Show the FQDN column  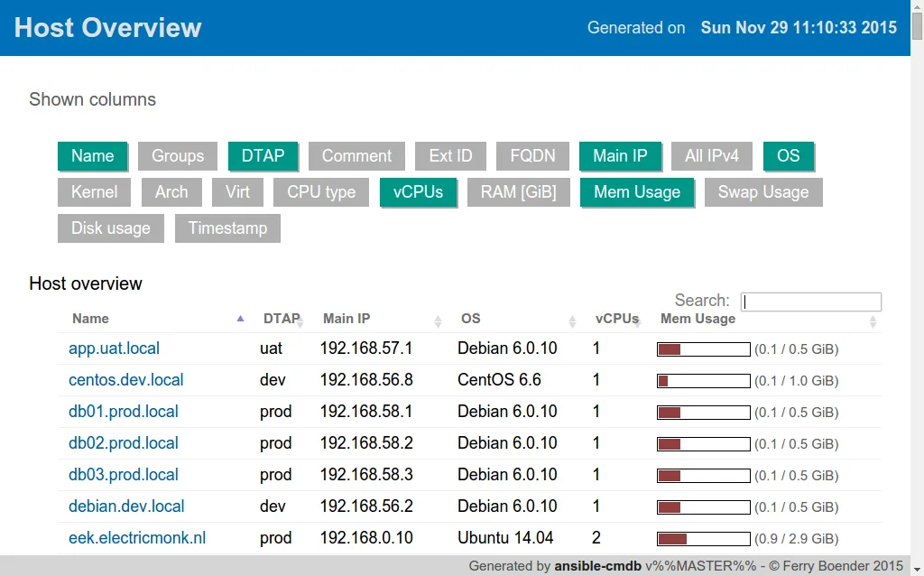point(532,156)
